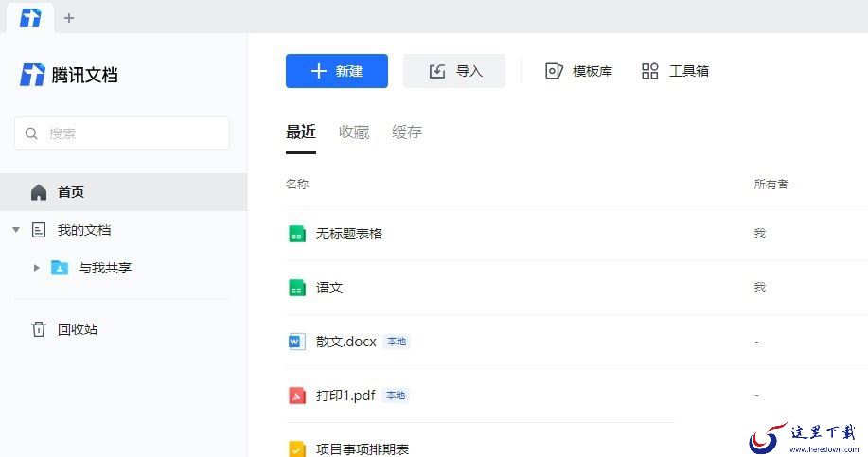This screenshot has width=868, height=457.
Task: Click the blue 新建 button
Action: 337,71
